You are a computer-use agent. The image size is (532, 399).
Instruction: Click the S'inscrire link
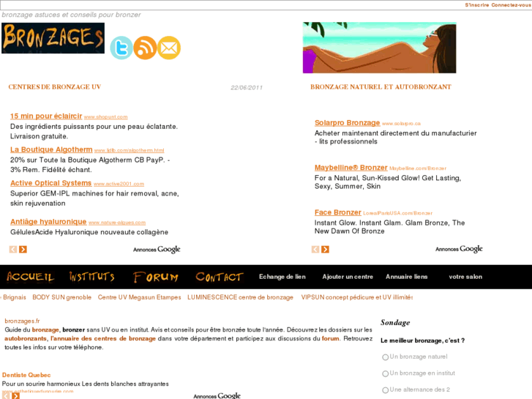(477, 5)
